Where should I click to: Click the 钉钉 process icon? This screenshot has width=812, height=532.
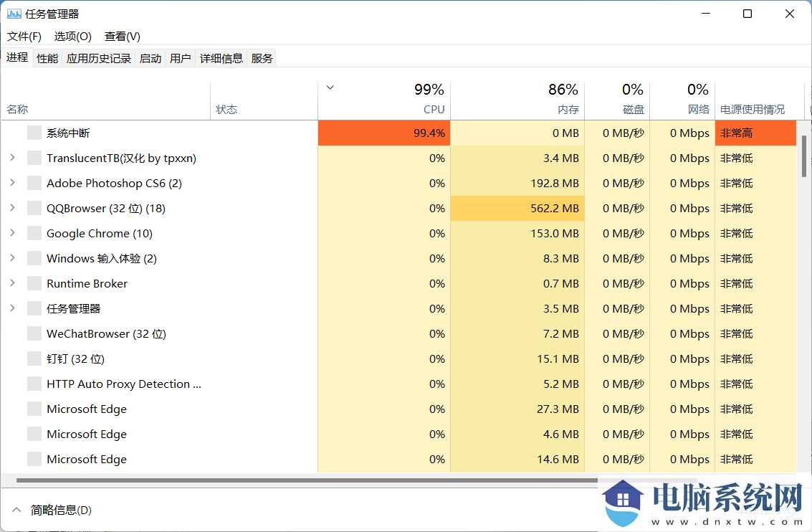click(34, 358)
